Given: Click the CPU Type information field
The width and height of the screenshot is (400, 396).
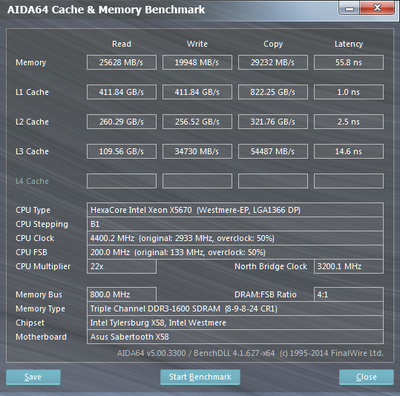Looking at the screenshot, I should 235,210.
